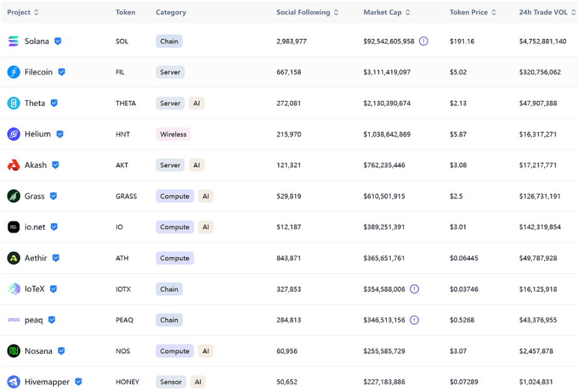Screen dimensions: 578x392
Task: Click the Hivemapper project logo
Action: (x=14, y=382)
